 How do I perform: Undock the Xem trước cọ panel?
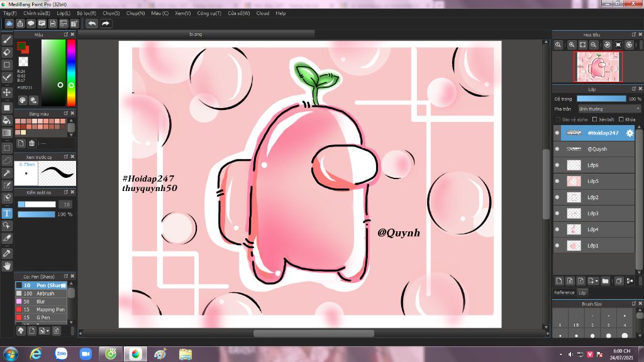(x=65, y=156)
